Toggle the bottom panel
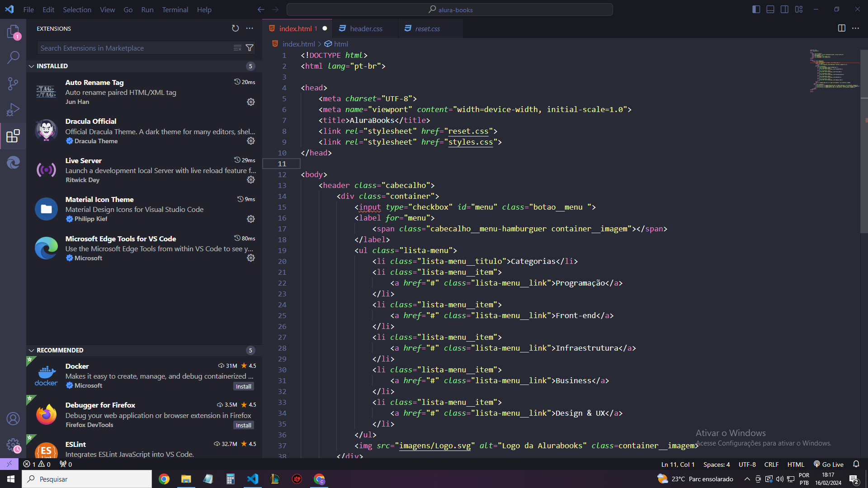The image size is (868, 488). coord(770,9)
